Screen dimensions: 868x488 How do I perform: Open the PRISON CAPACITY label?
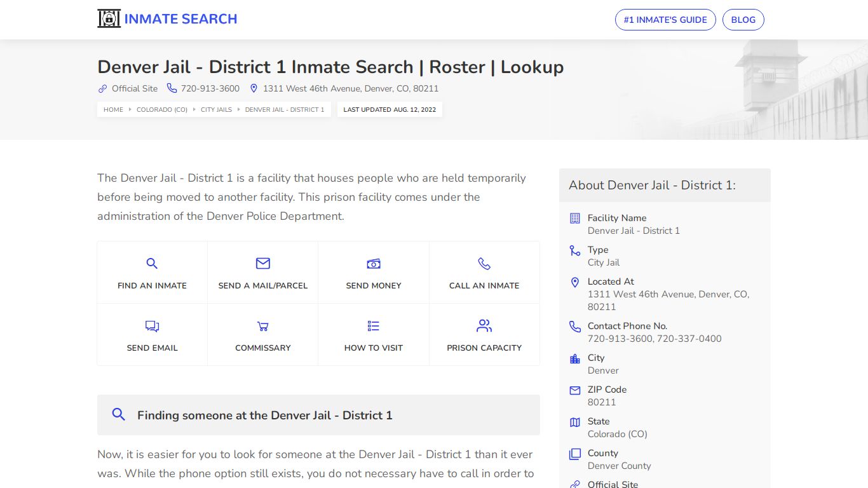tap(484, 348)
